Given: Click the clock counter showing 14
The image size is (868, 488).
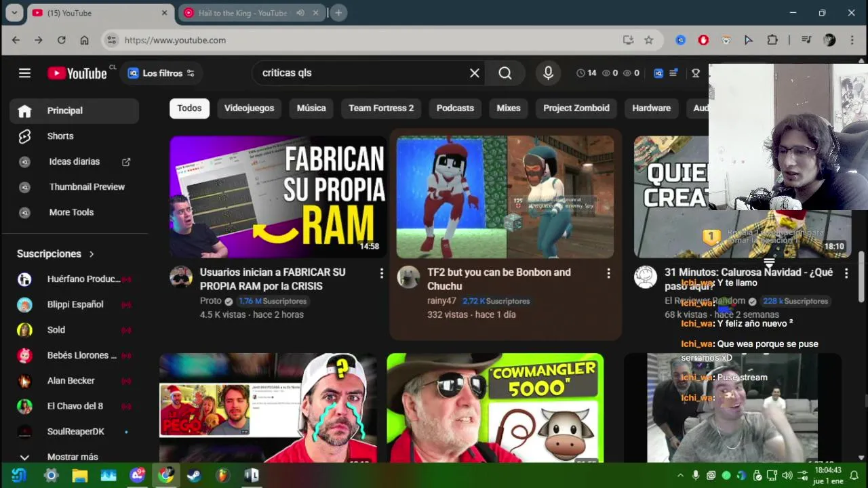Looking at the screenshot, I should (x=587, y=73).
